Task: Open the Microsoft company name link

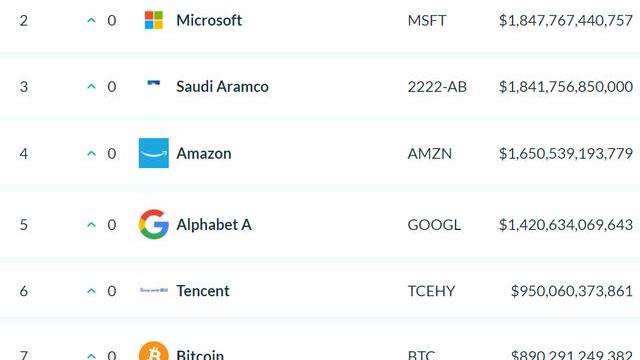Action: click(209, 20)
